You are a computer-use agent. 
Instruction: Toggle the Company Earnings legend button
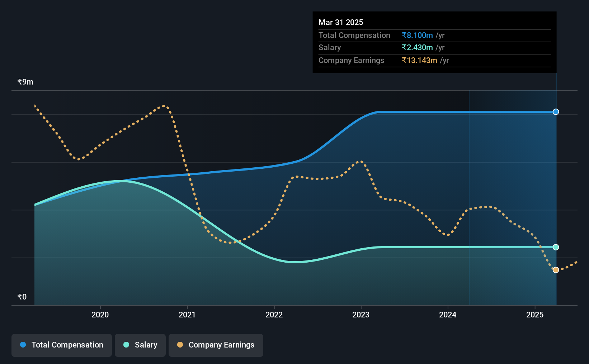tap(216, 345)
